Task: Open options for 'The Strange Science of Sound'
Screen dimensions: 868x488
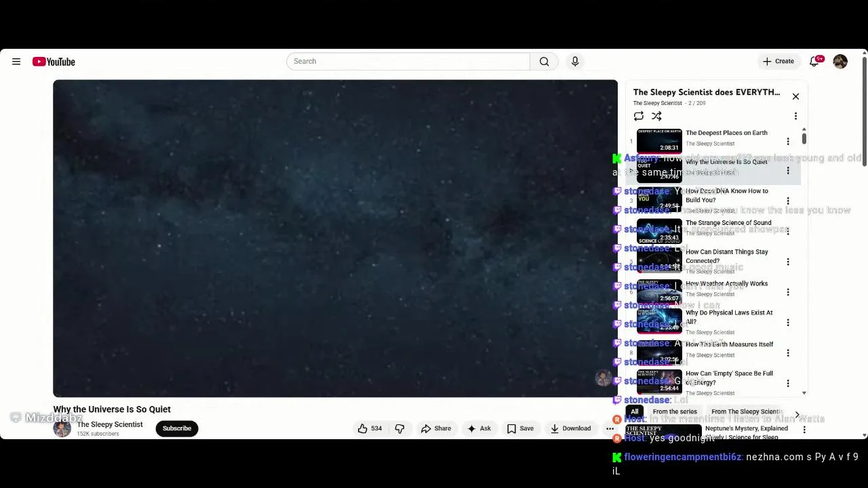Action: (x=788, y=231)
